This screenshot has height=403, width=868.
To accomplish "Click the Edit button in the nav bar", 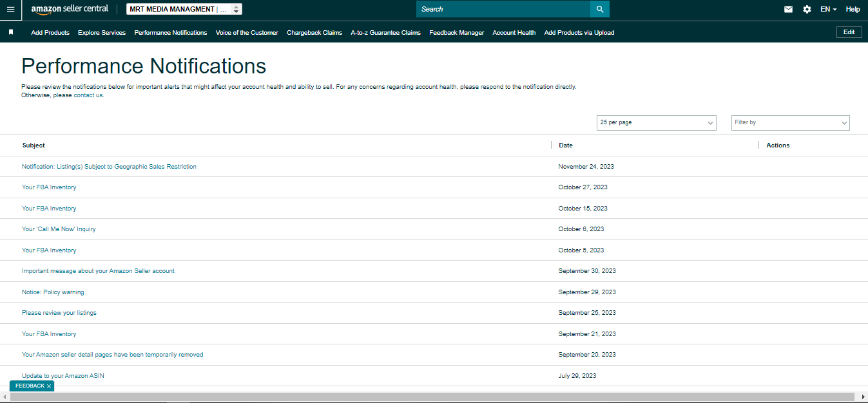I will click(849, 32).
